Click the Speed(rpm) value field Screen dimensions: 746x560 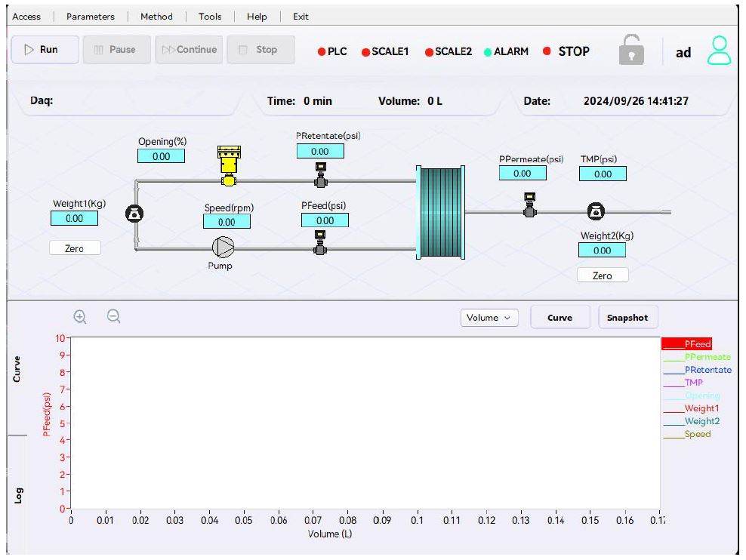pyautogui.click(x=227, y=222)
